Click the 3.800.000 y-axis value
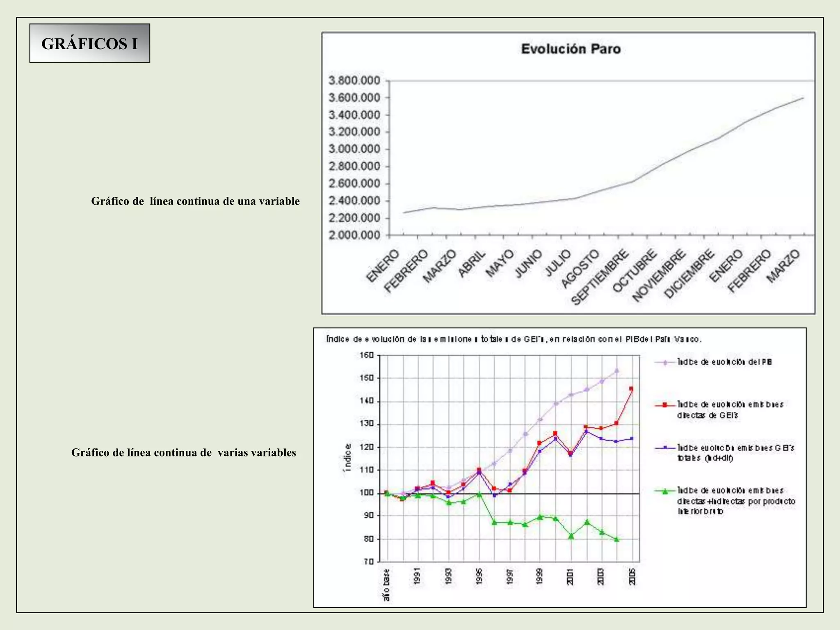This screenshot has height=630, width=840. point(354,80)
